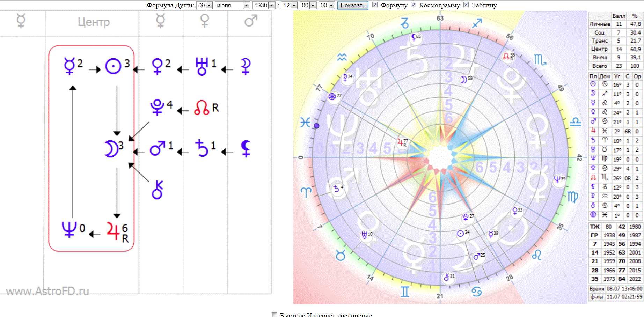This screenshot has width=644, height=317.
Task: Toggle the Космограмму checkbox
Action: tap(414, 5)
